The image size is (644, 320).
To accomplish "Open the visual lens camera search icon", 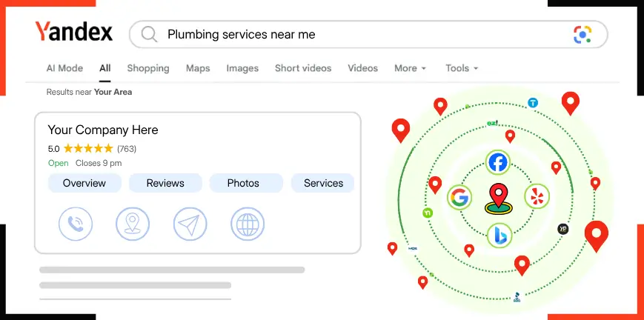I will pos(582,34).
